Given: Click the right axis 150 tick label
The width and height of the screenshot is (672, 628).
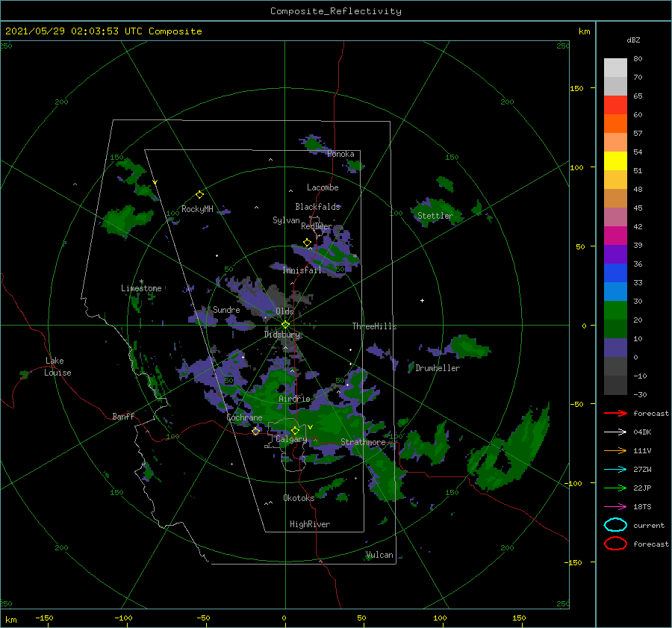Looking at the screenshot, I should 577,88.
